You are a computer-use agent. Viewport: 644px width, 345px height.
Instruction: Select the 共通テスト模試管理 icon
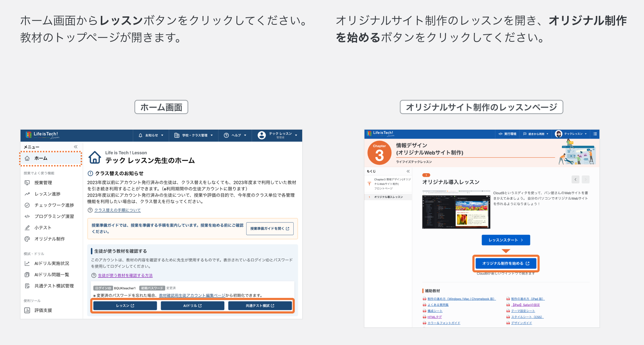click(27, 286)
